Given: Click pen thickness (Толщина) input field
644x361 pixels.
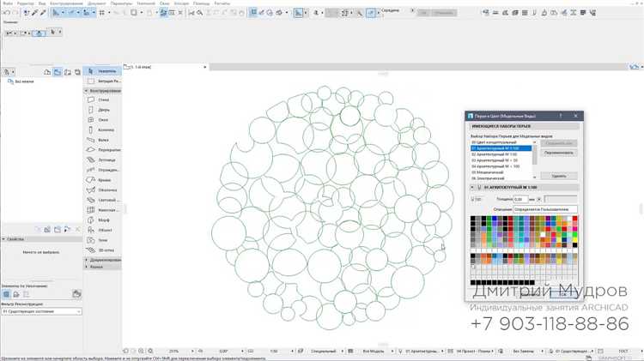Looking at the screenshot, I should point(521,199).
